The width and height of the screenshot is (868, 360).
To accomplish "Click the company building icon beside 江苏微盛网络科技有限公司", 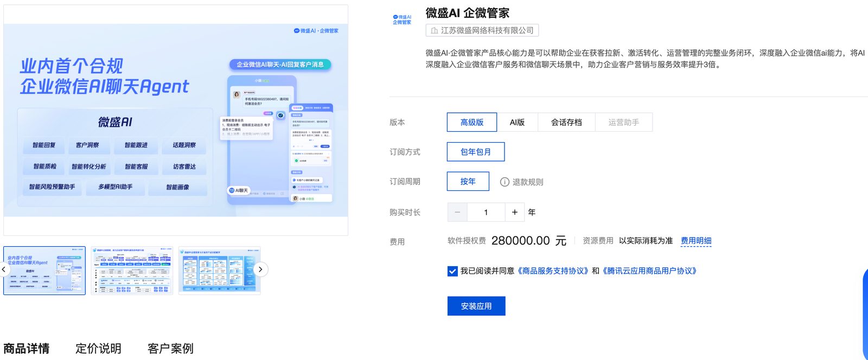I will (x=434, y=31).
